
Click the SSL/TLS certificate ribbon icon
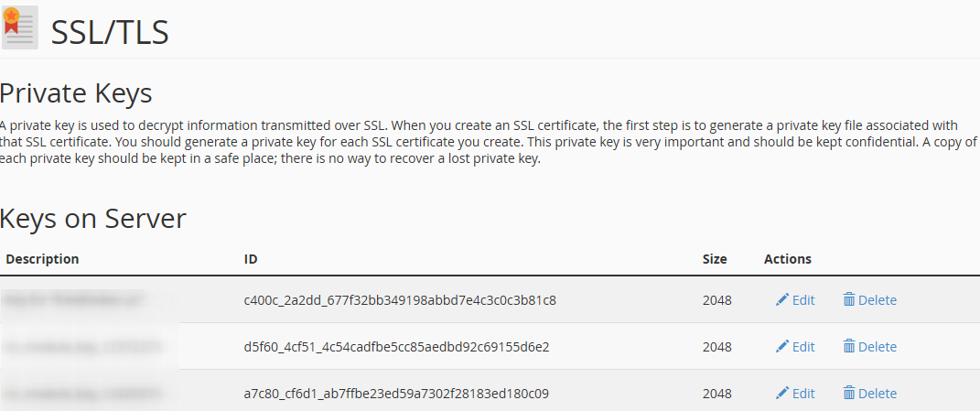[x=19, y=27]
